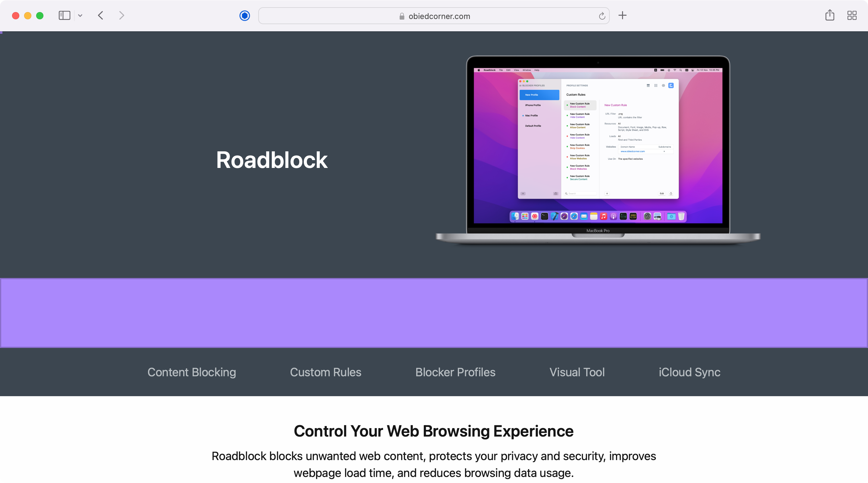This screenshot has width=868, height=483.
Task: Click the padlock icon in address bar
Action: [x=402, y=16]
